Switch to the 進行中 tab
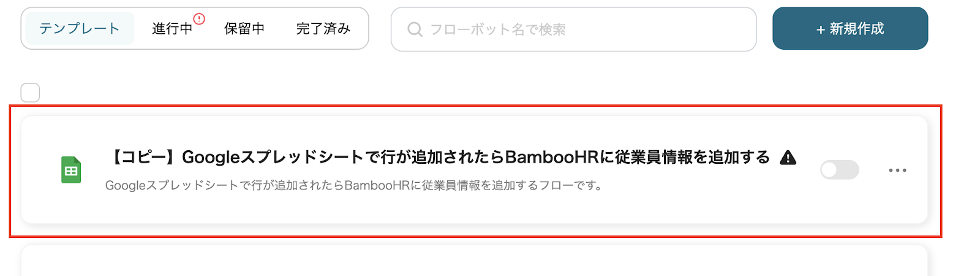 172,28
